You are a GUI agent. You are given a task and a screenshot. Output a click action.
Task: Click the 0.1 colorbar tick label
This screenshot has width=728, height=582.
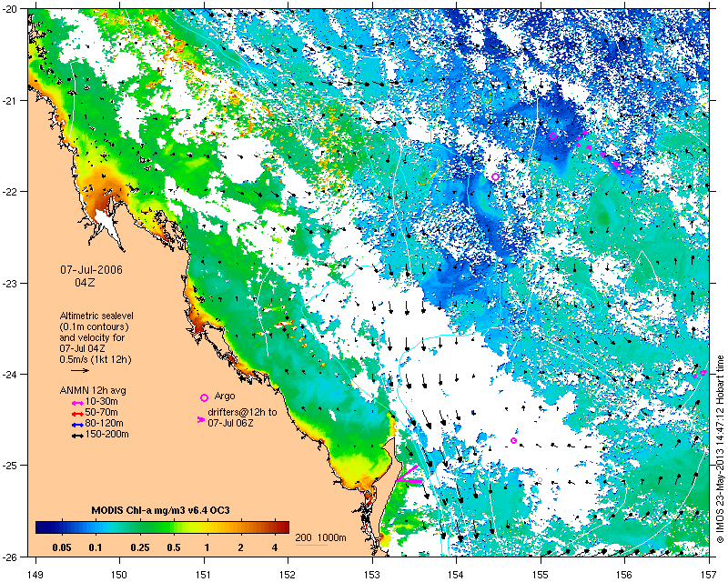[96, 547]
